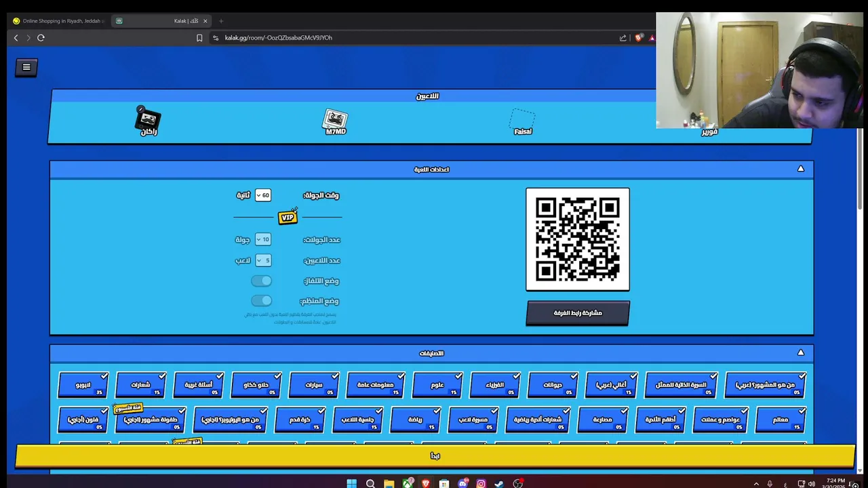Uncheck أسئلة غريبة category
Image resolution: width=868 pixels, height=488 pixels.
pos(199,384)
